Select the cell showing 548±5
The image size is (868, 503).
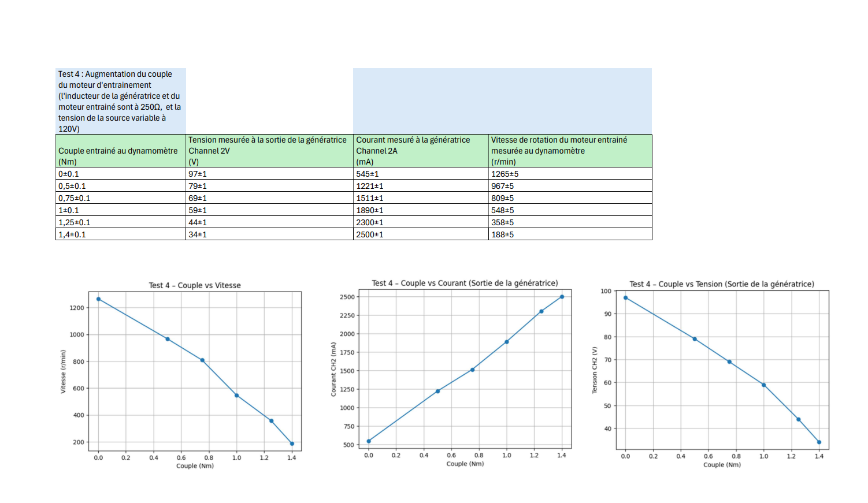(570, 210)
